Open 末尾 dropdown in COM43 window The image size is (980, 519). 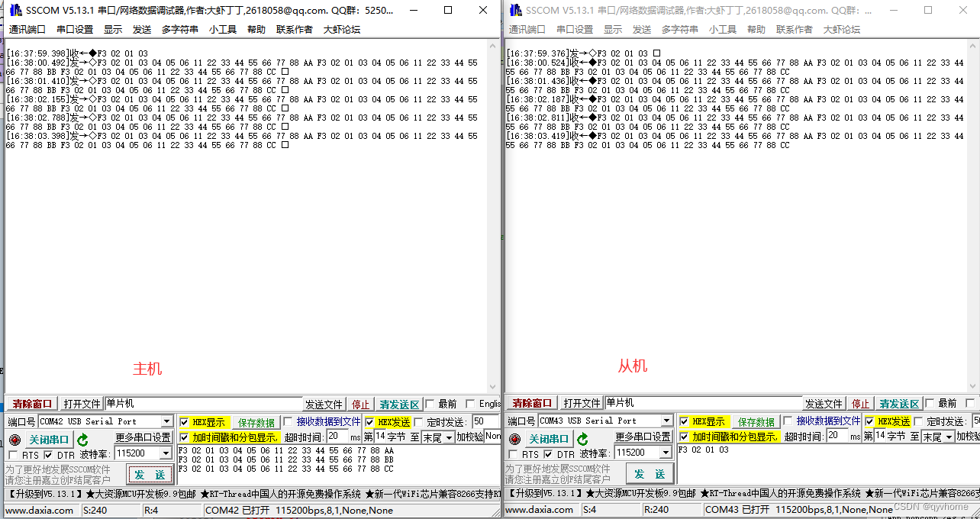(x=949, y=437)
